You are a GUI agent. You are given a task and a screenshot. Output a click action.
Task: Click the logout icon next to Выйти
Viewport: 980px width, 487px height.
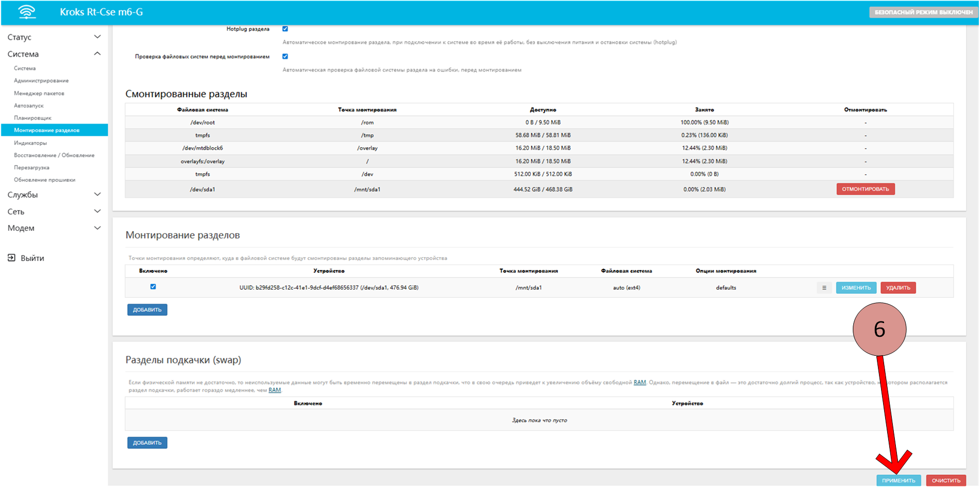coord(11,258)
